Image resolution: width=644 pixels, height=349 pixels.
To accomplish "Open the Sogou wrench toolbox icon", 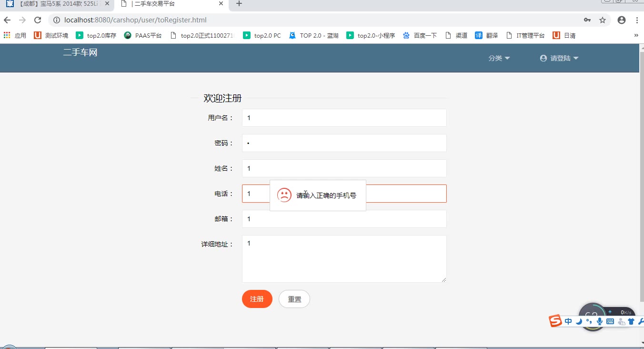I will click(x=640, y=322).
